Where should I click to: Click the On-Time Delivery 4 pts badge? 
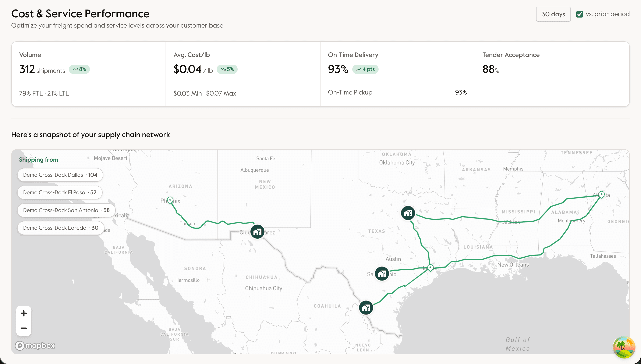point(365,69)
